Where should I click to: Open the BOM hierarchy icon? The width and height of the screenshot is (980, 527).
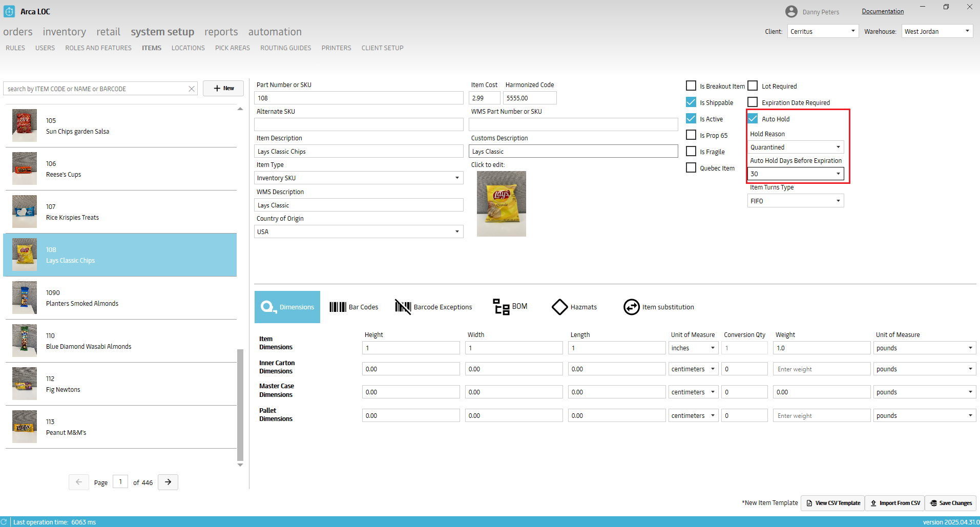point(501,306)
